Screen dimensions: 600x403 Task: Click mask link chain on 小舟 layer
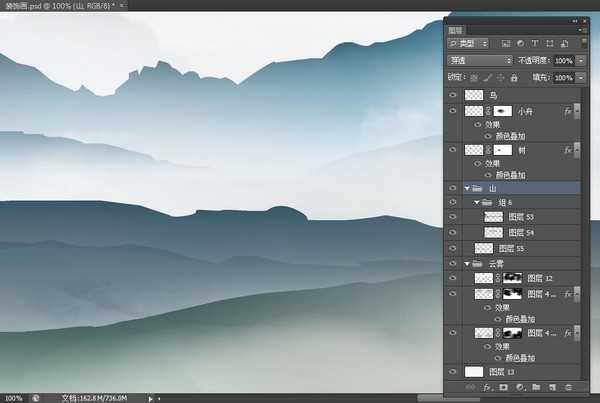[488, 111]
